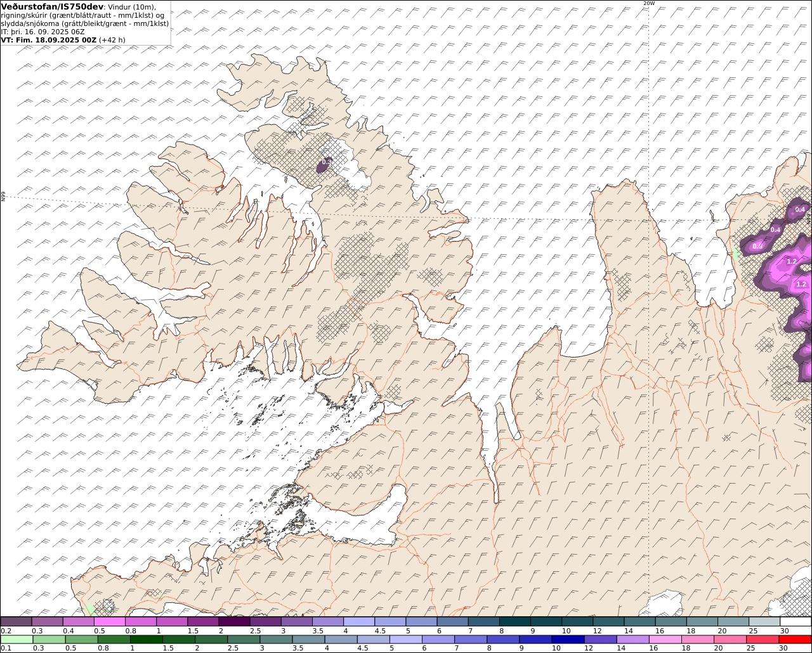Pick the deep blue rain swatch between 10 and 12
Viewport: 812px width, 653px height.
[568, 639]
